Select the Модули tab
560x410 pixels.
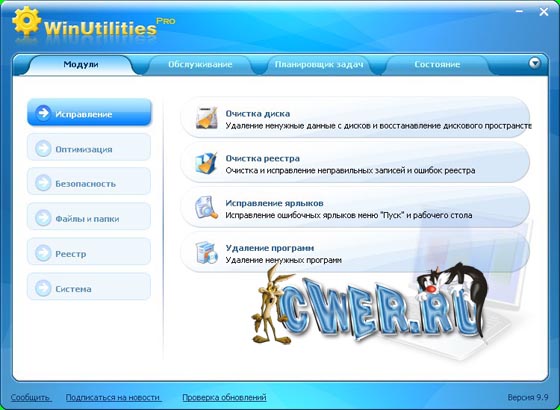(81, 65)
